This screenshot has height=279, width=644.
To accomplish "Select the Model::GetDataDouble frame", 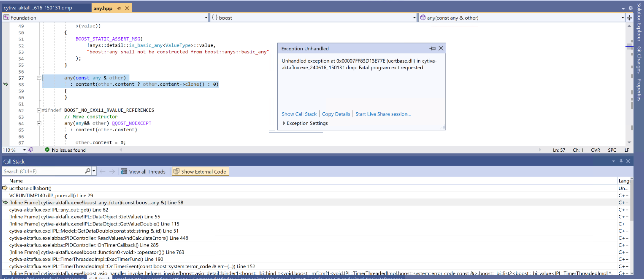I will pyautogui.click(x=310, y=231).
